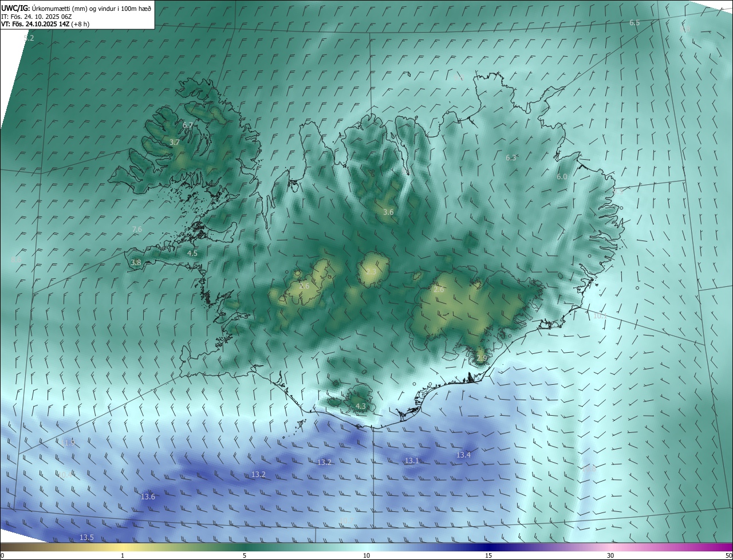The width and height of the screenshot is (733, 560).
Task: Click the 7.6 value label over the sea
Action: [x=137, y=229]
